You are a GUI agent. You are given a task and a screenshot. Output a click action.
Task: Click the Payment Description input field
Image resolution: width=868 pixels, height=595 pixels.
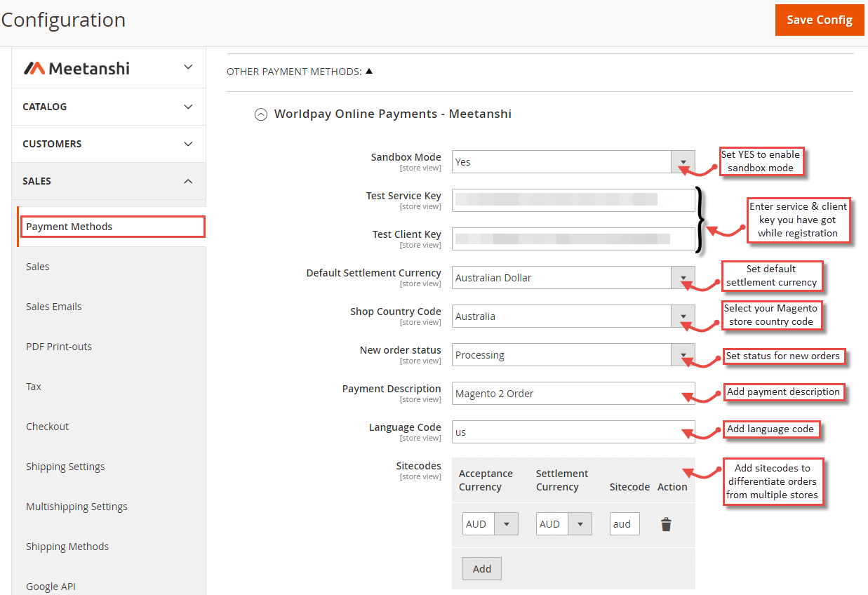coord(573,393)
